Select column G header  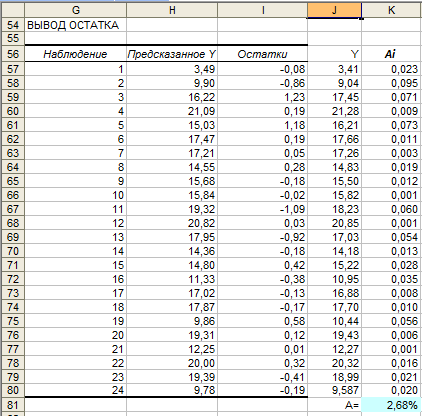pos(76,10)
